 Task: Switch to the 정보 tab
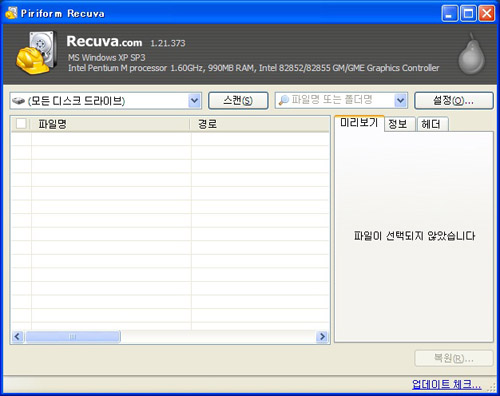(x=399, y=124)
